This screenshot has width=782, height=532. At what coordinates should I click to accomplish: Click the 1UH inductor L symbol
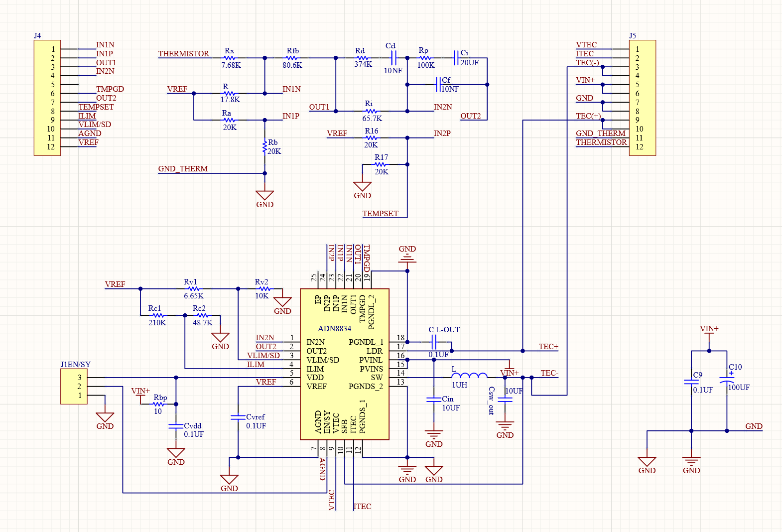click(x=469, y=375)
